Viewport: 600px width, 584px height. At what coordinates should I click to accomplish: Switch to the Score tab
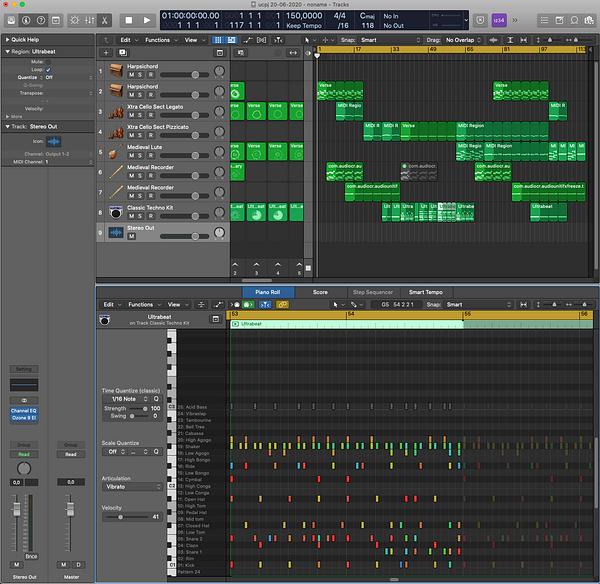tap(320, 292)
